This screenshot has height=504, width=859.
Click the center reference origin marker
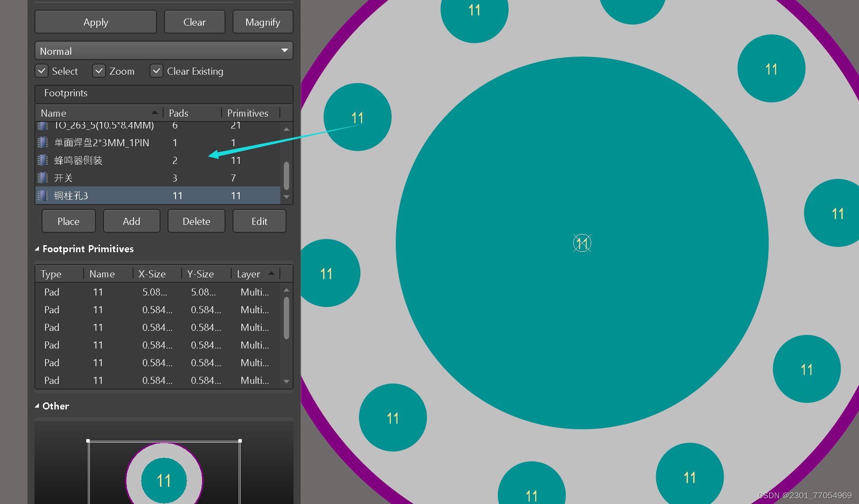tap(582, 243)
